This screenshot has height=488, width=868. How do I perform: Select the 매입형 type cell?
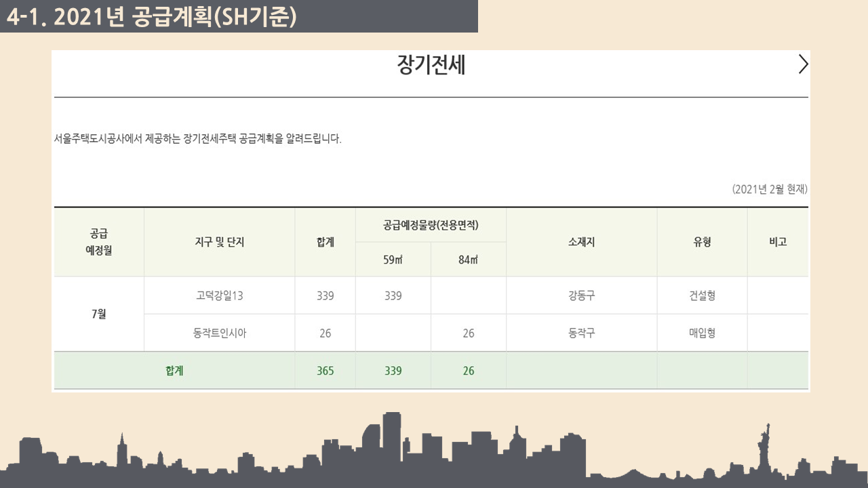pos(702,333)
